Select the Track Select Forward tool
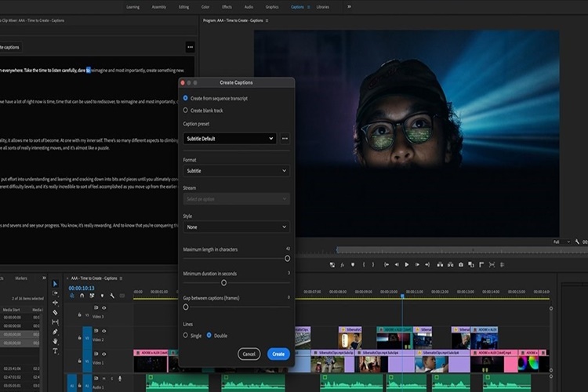 tap(55, 293)
